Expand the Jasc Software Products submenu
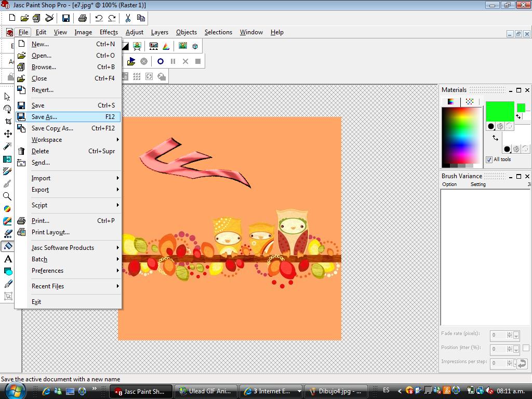This screenshot has width=532, height=399. coord(68,248)
